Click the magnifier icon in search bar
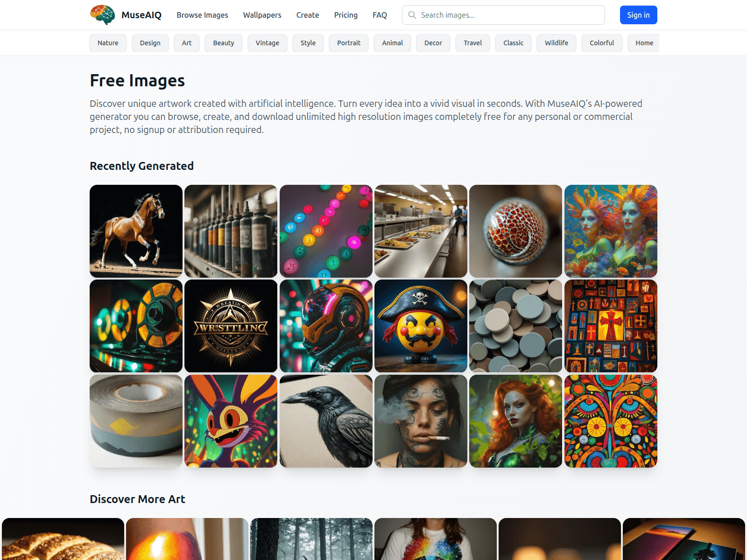 point(412,14)
